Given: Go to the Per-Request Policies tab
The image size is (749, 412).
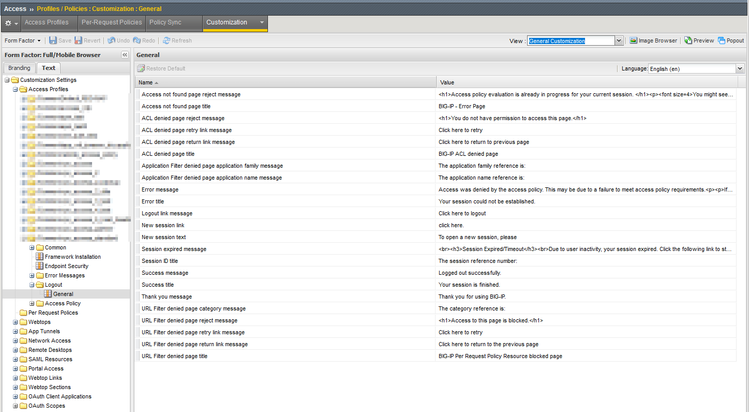Looking at the screenshot, I should click(x=109, y=22).
